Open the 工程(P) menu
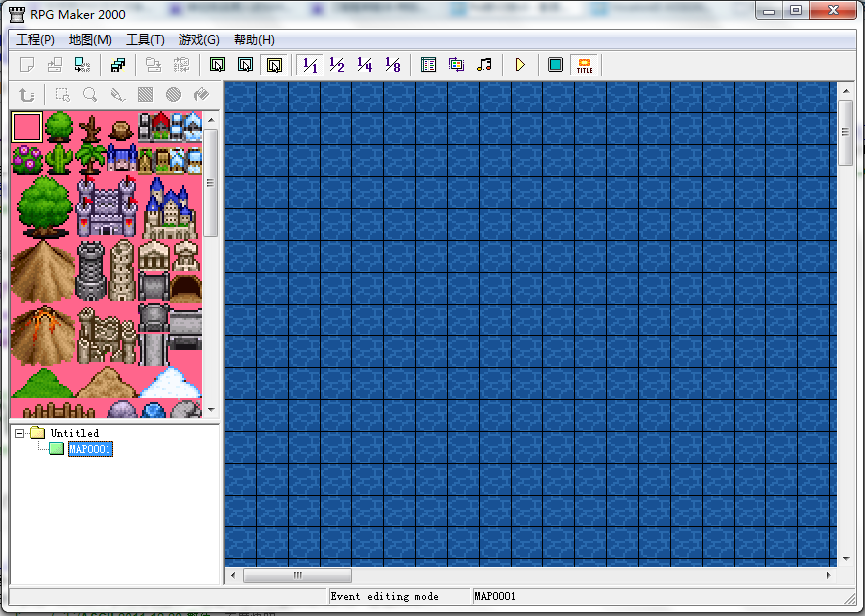865x616 pixels. [x=35, y=40]
